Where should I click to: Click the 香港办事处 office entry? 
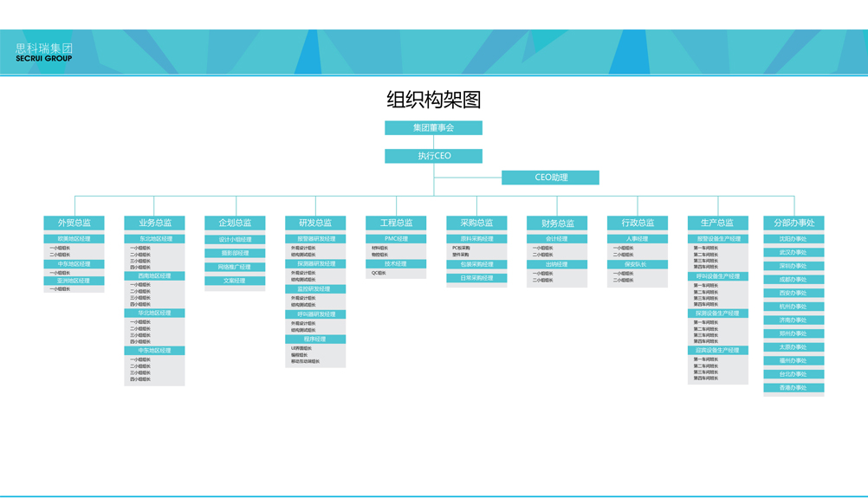(x=794, y=388)
